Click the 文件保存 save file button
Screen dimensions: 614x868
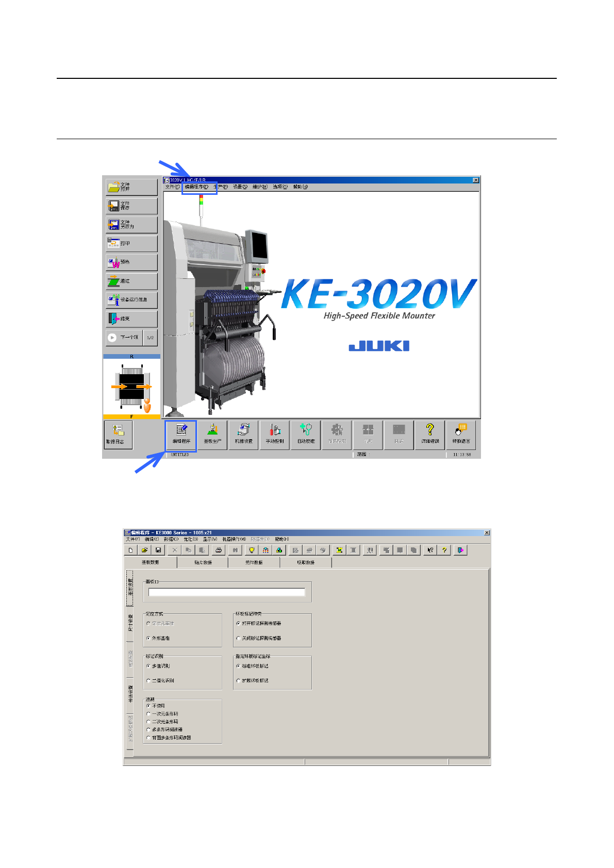click(x=131, y=206)
